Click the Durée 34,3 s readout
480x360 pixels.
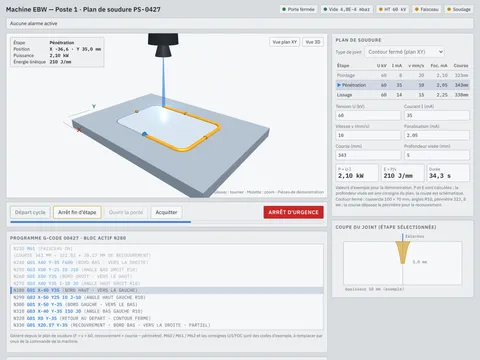448,173
